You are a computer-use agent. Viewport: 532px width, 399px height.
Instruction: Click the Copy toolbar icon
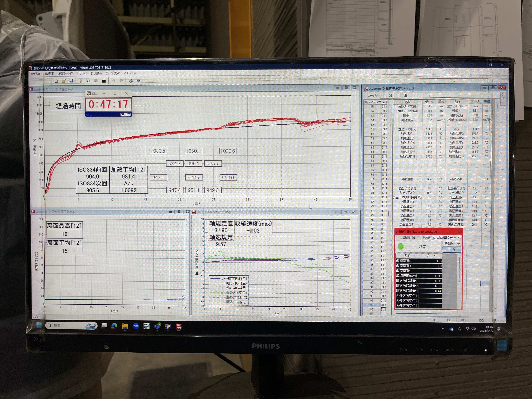(88, 81)
